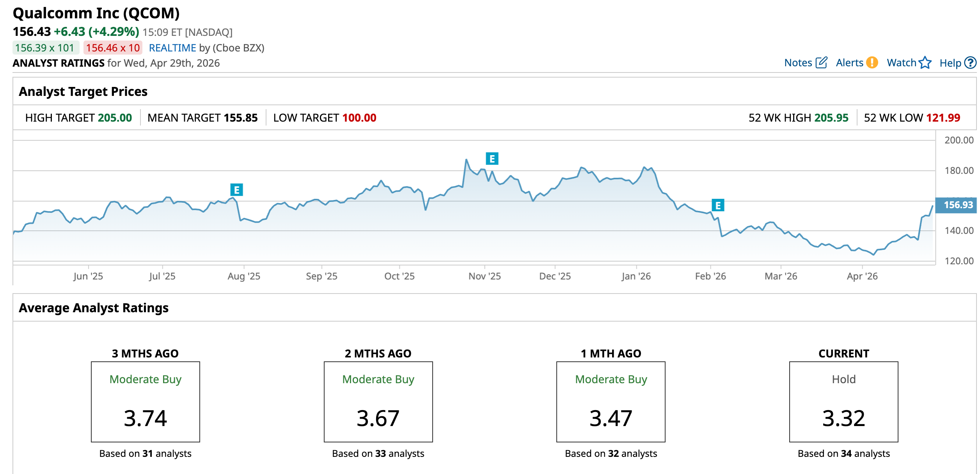980x474 pixels.
Task: Select the 2 MTHS AGO rating box
Action: point(378,401)
